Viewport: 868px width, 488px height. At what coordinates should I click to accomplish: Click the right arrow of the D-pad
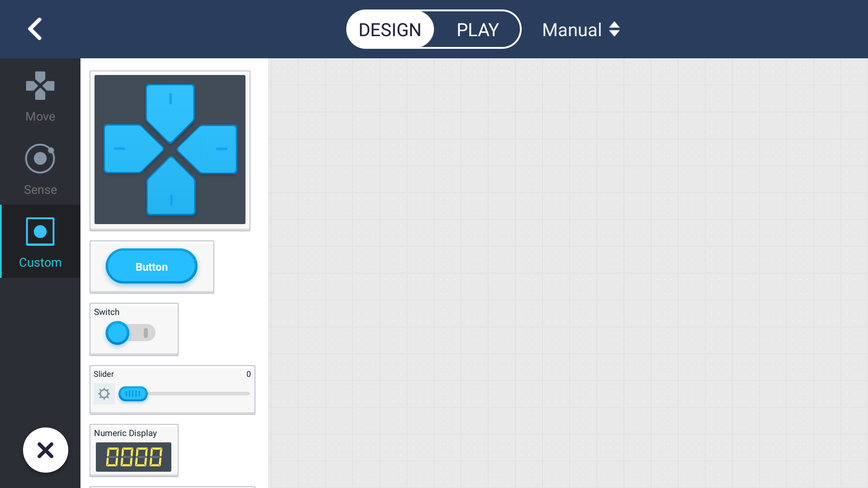coord(208,149)
